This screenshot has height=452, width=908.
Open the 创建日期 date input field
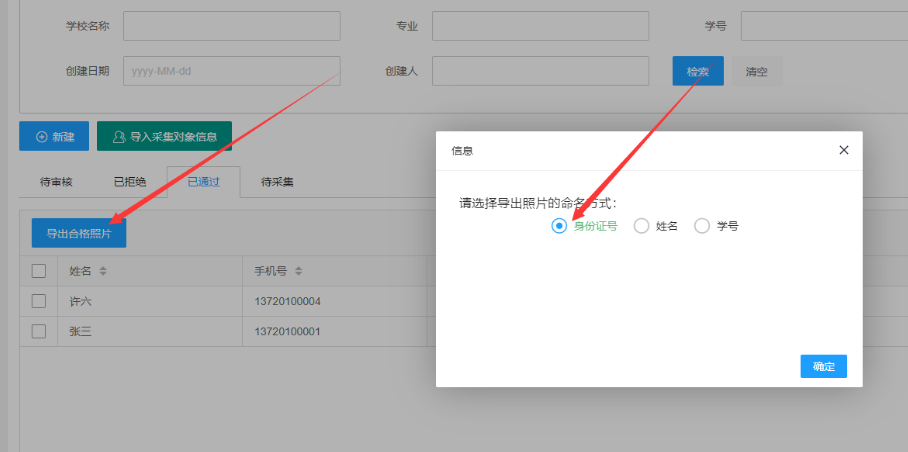(x=231, y=71)
